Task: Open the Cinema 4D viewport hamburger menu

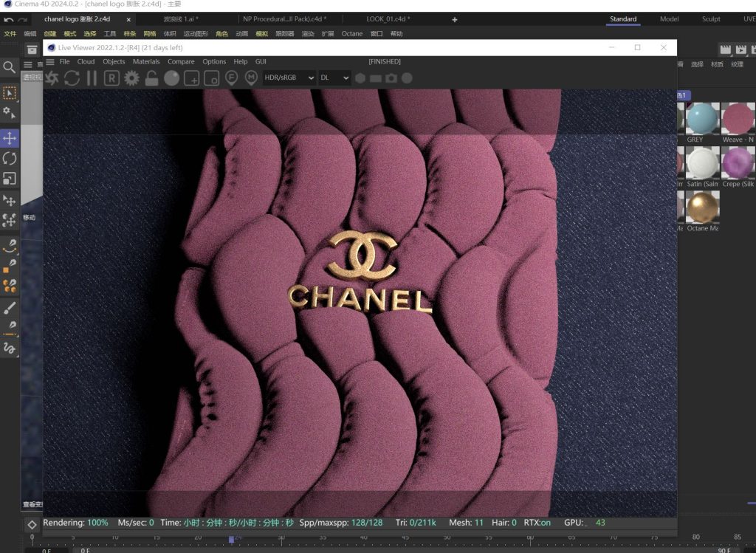Action: tap(28, 65)
